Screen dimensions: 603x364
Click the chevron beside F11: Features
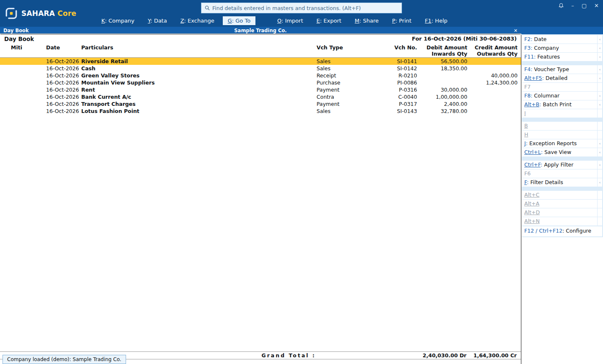coord(600,57)
